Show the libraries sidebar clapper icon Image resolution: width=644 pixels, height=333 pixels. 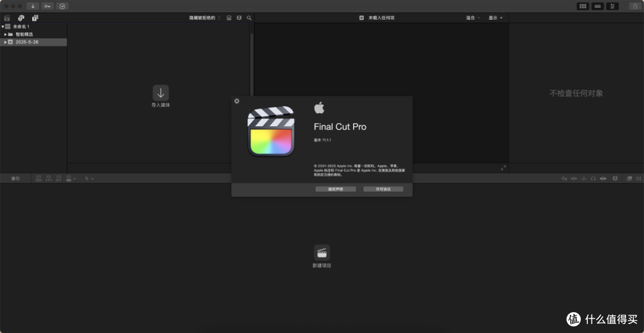coord(7,18)
